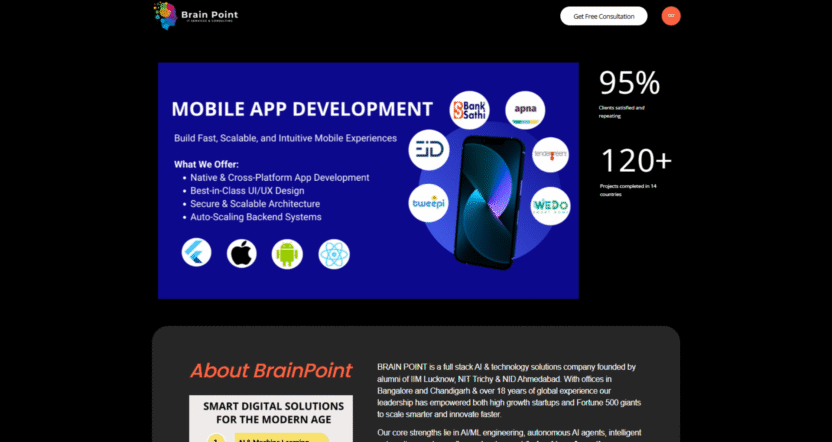The height and width of the screenshot is (442, 832).
Task: Open the orange hamburger menu button
Action: pyautogui.click(x=671, y=16)
